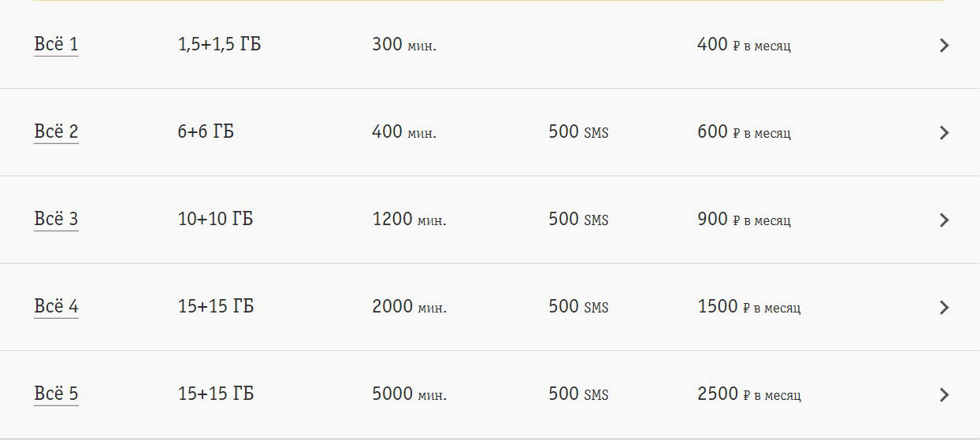Click the 300 мин. minutes value
The width and height of the screenshot is (980, 440).
[x=404, y=45]
